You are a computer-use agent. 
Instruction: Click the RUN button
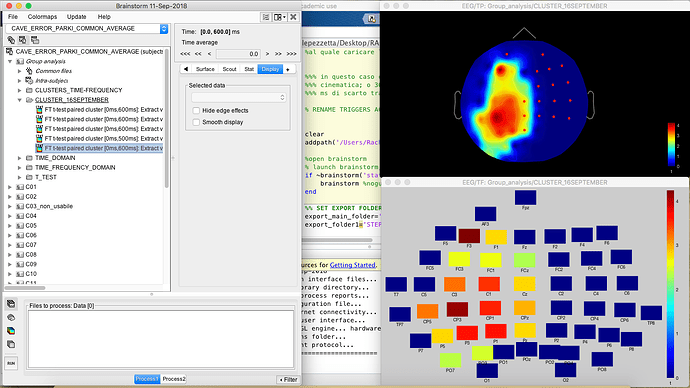(x=11, y=363)
